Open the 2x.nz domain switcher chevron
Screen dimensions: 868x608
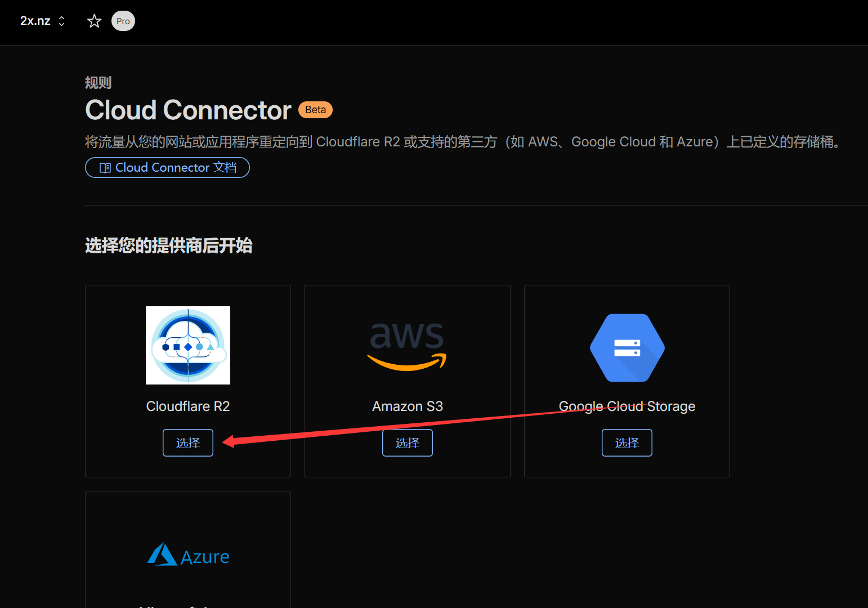pyautogui.click(x=62, y=21)
